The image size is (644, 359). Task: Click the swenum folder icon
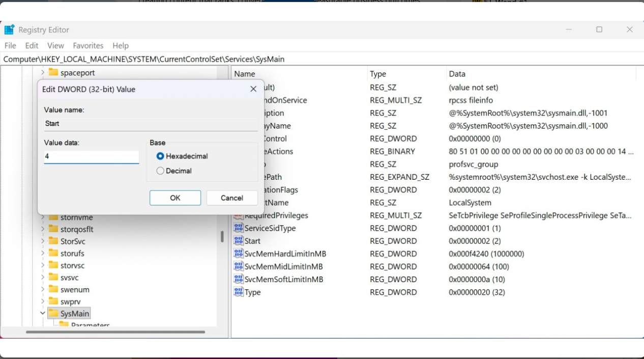[x=53, y=289]
